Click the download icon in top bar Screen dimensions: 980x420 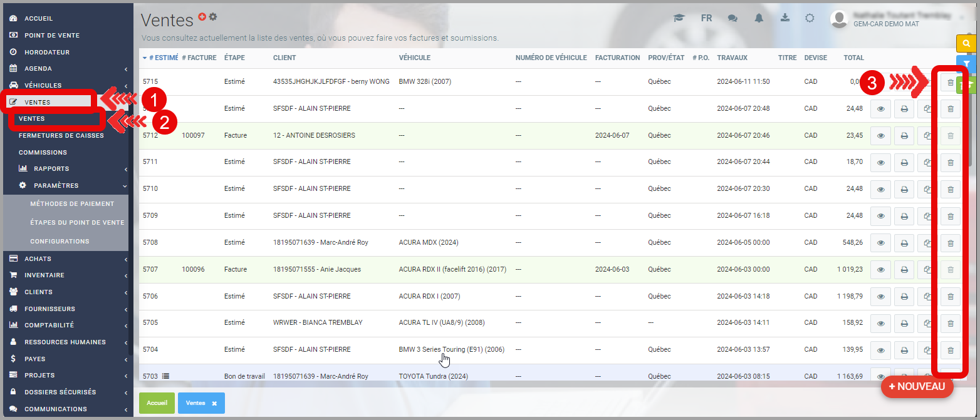point(785,18)
